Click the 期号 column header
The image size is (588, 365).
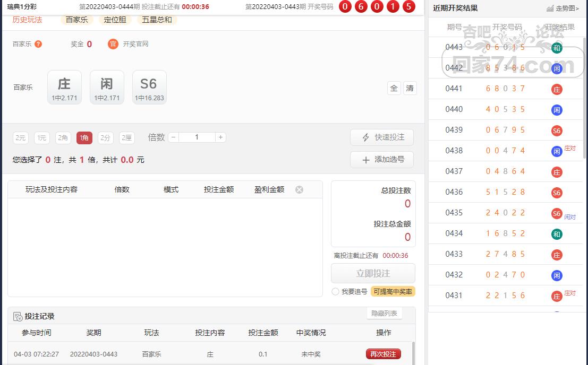point(454,27)
